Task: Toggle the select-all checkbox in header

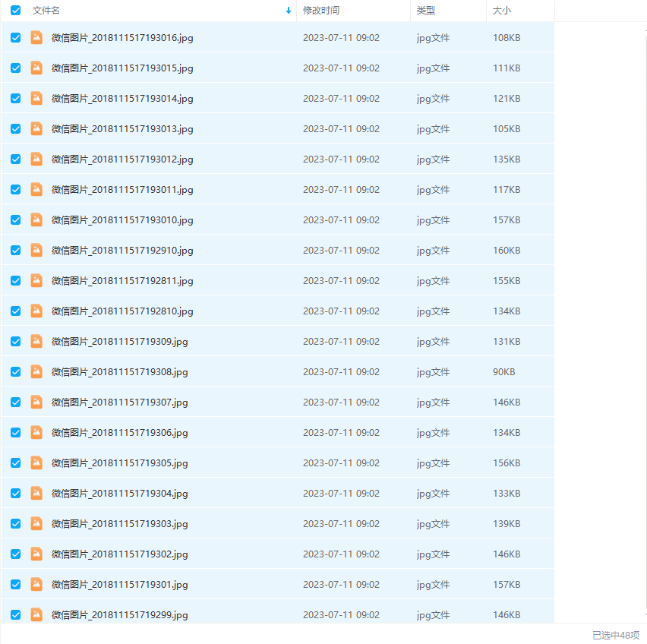Action: click(15, 11)
